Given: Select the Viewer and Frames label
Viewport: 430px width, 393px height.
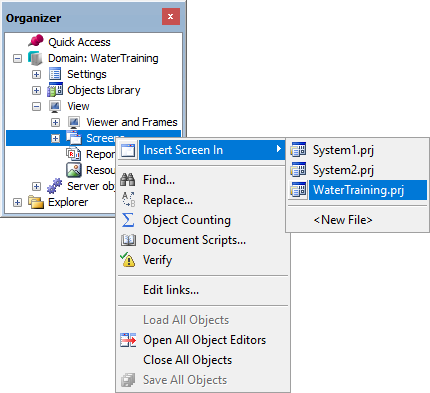Looking at the screenshot, I should pos(132,122).
